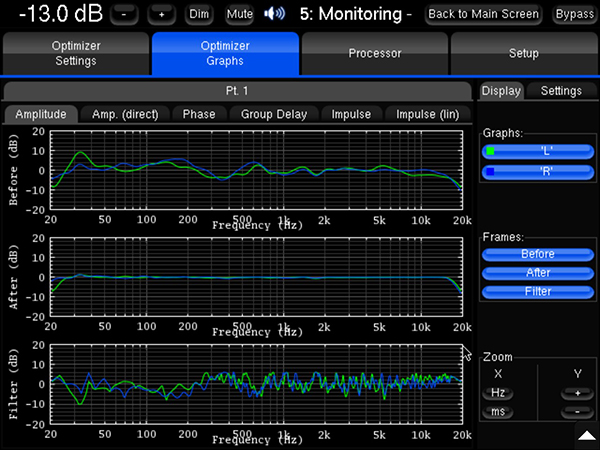The image size is (600, 450).
Task: Switch to Amp. (direct) graph
Action: click(x=125, y=114)
